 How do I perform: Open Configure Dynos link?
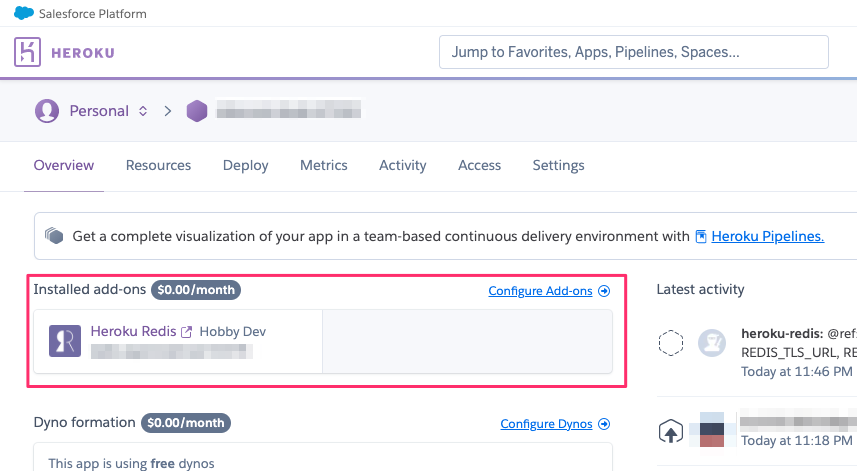546,423
